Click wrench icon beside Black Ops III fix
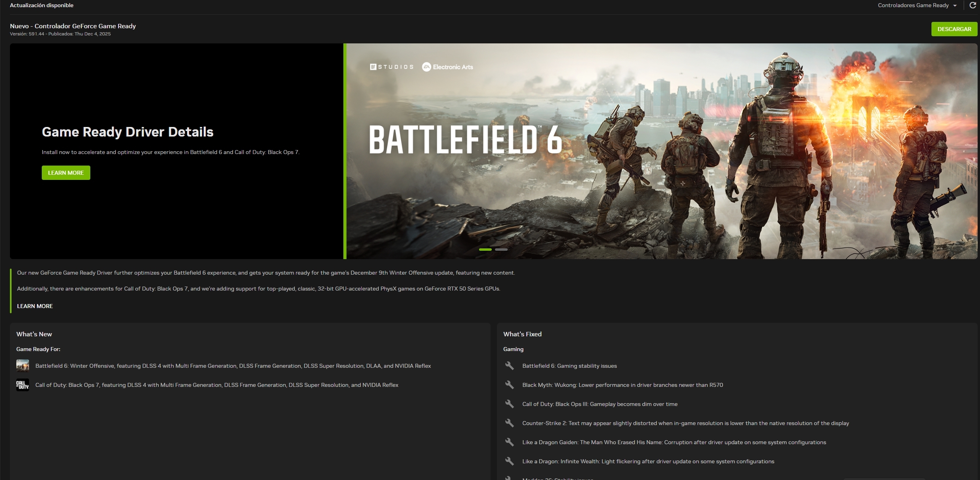Image resolution: width=980 pixels, height=480 pixels. click(509, 404)
